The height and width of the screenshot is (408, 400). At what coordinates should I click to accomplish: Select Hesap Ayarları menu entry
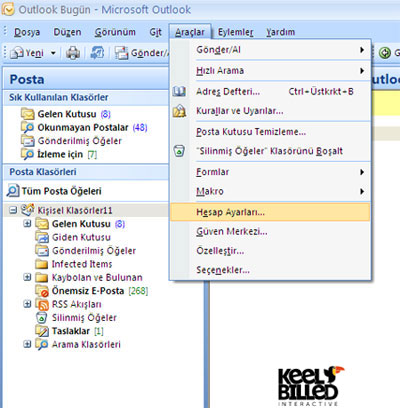pos(270,212)
